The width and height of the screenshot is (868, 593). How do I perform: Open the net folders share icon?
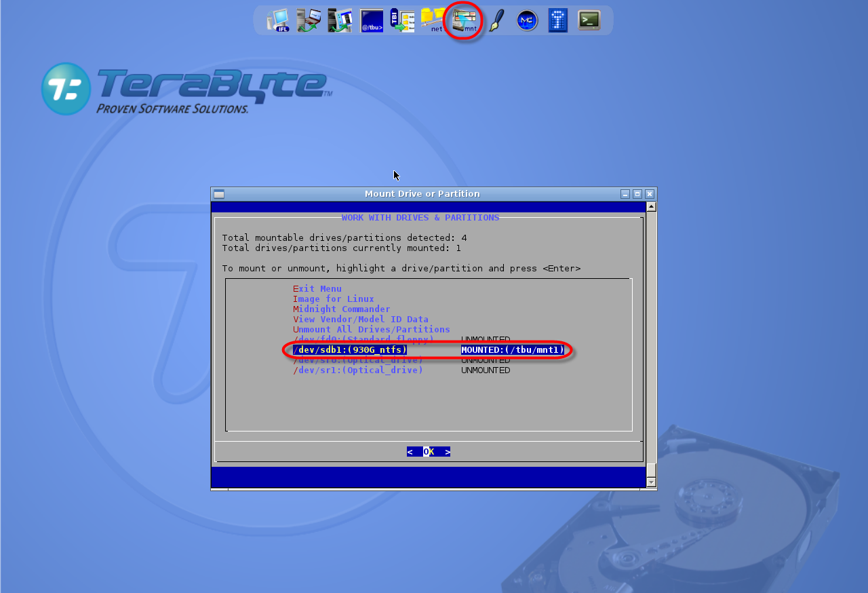[433, 20]
